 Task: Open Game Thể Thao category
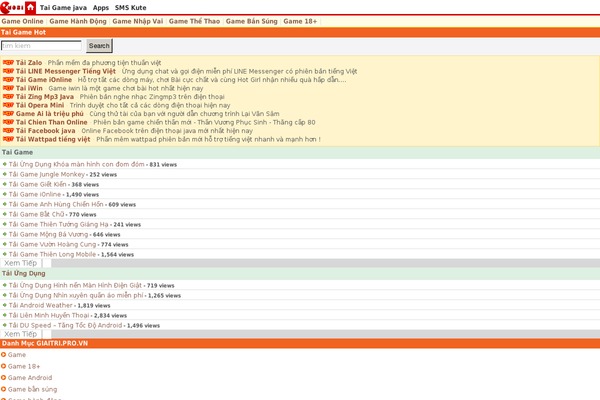pyautogui.click(x=194, y=21)
